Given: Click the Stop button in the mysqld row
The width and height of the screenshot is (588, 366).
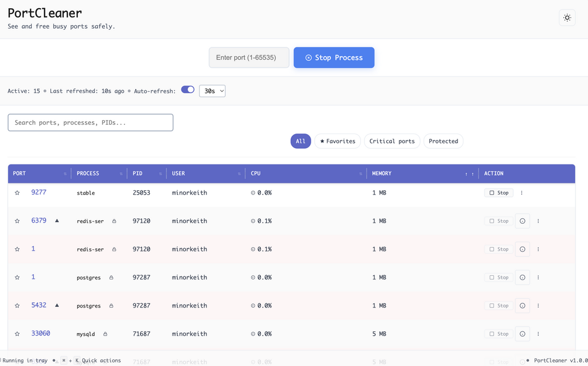Looking at the screenshot, I should [x=498, y=334].
